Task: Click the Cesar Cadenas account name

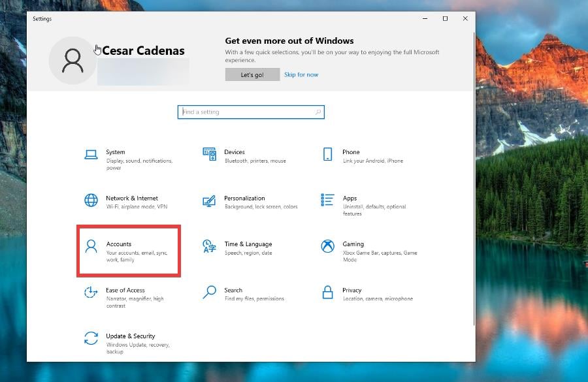Action: point(143,51)
